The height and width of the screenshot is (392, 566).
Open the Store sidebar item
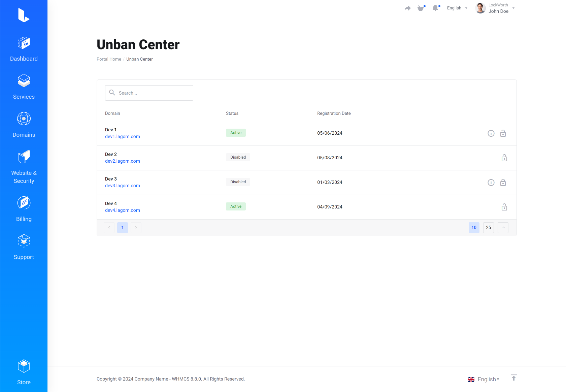point(24,372)
